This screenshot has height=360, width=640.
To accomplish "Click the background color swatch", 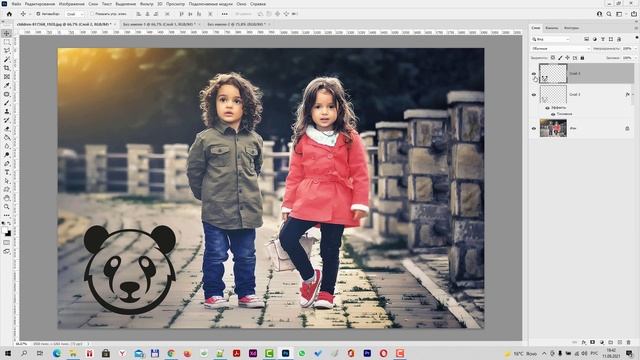I will 9,234.
